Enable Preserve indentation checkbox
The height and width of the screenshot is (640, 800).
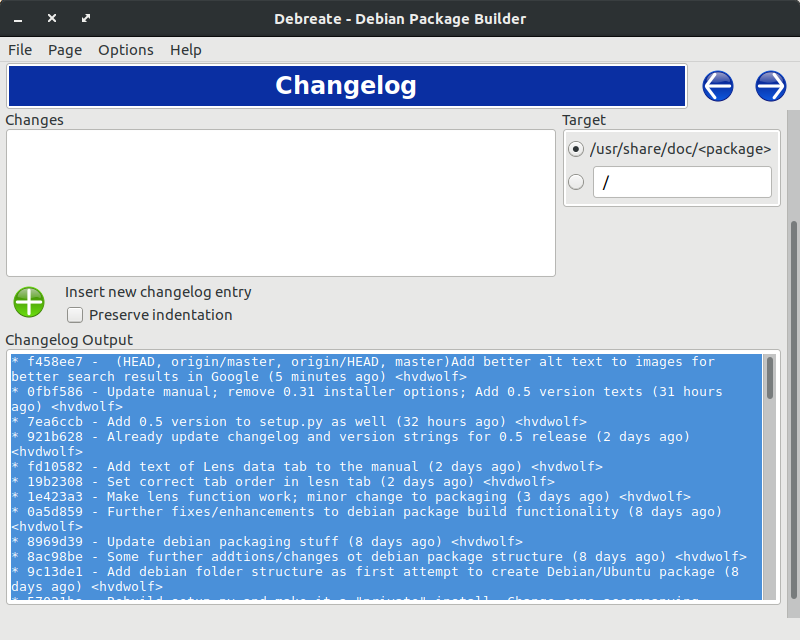[75, 315]
